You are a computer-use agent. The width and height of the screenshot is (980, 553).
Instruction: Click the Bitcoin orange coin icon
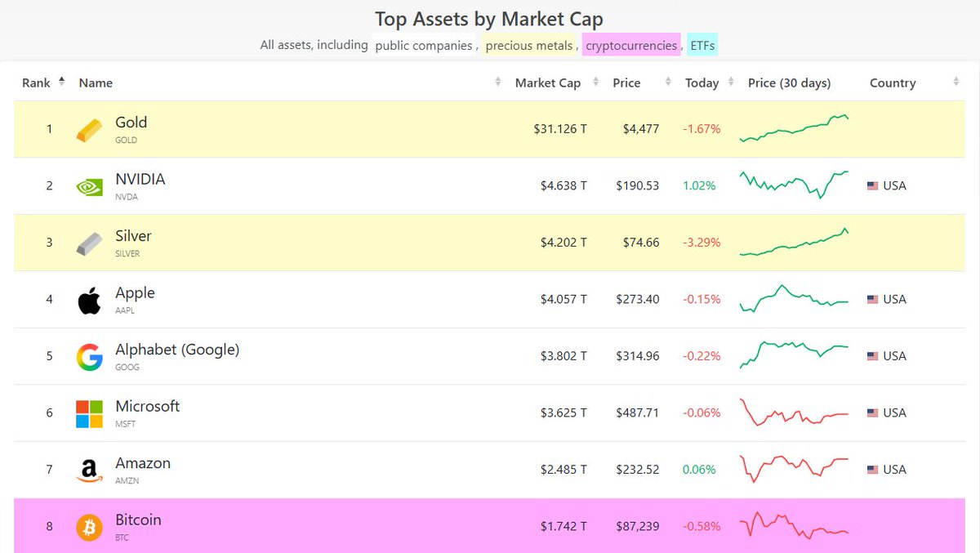point(90,527)
